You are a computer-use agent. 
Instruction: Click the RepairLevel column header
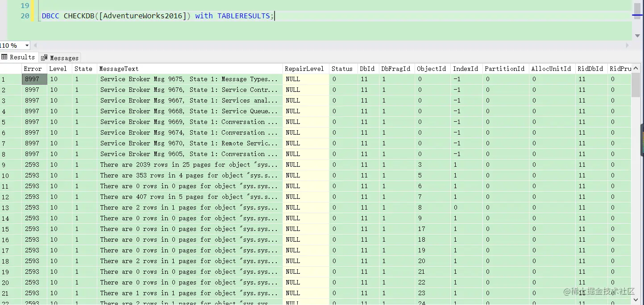[x=306, y=69]
